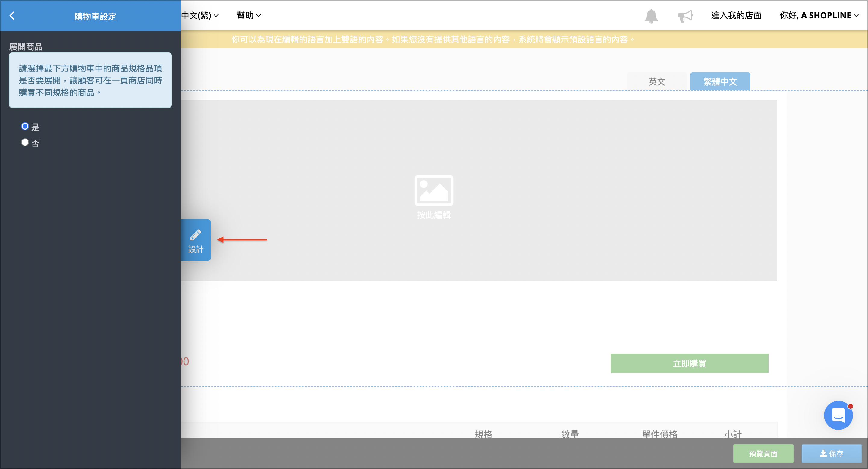
Task: Open the announcements megaphone icon
Action: click(x=685, y=16)
